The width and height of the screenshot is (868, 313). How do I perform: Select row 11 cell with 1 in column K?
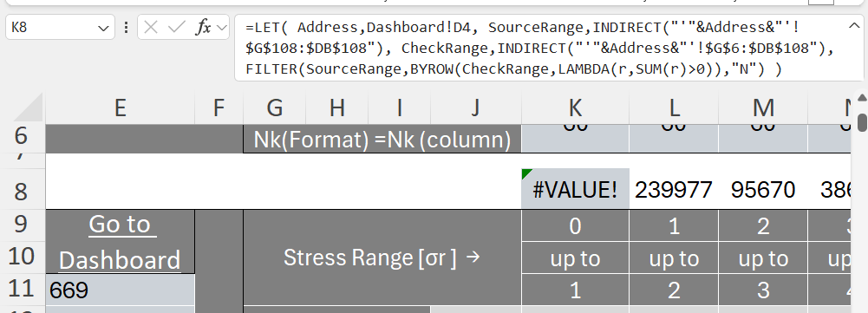[x=575, y=290]
